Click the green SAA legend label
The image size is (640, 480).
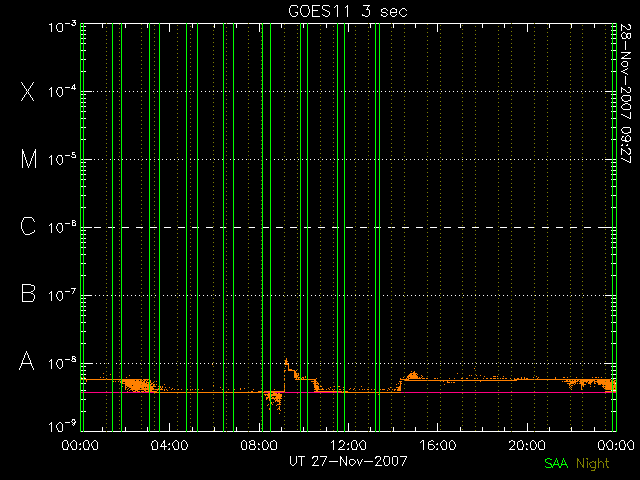[x=556, y=463]
